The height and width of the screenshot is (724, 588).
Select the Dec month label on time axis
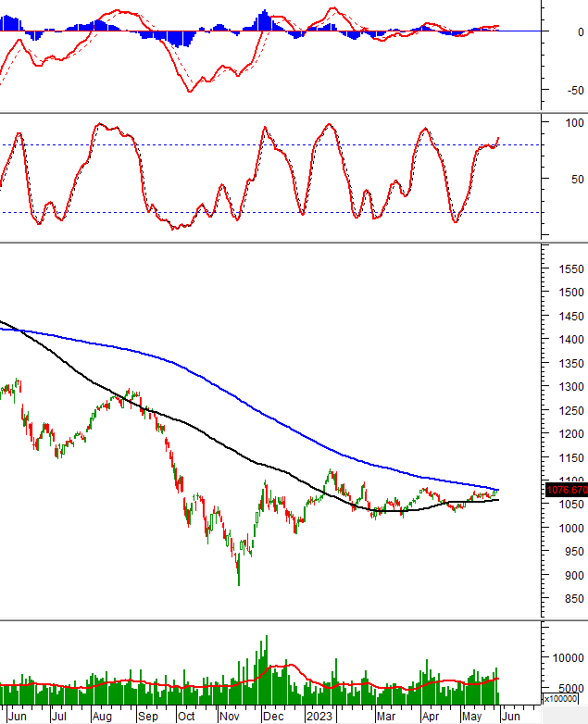(x=273, y=717)
